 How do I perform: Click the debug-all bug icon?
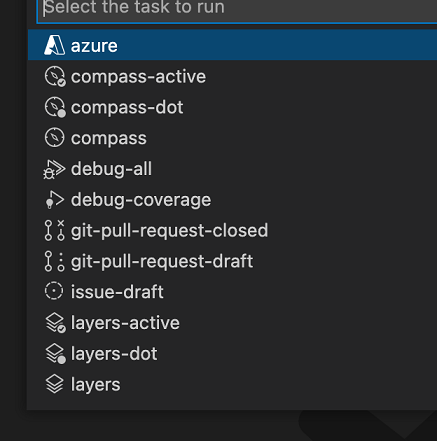(x=54, y=169)
